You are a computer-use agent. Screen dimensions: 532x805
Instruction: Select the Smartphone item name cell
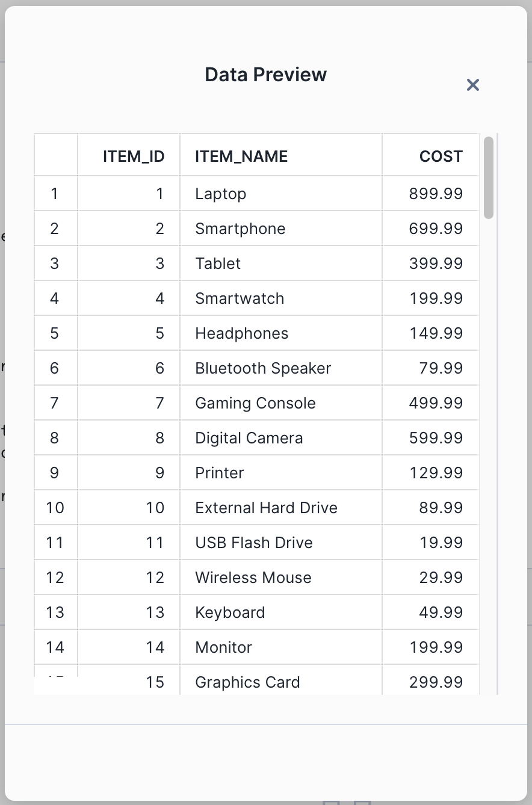[240, 229]
